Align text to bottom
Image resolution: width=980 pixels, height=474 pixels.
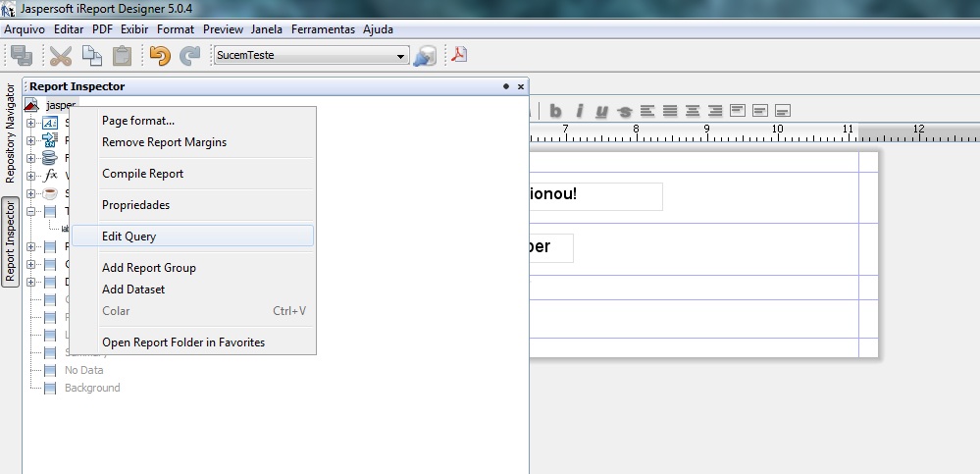click(x=783, y=111)
